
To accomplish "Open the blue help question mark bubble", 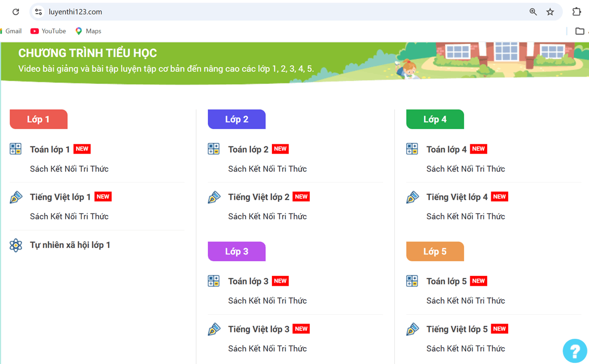I will [575, 351].
